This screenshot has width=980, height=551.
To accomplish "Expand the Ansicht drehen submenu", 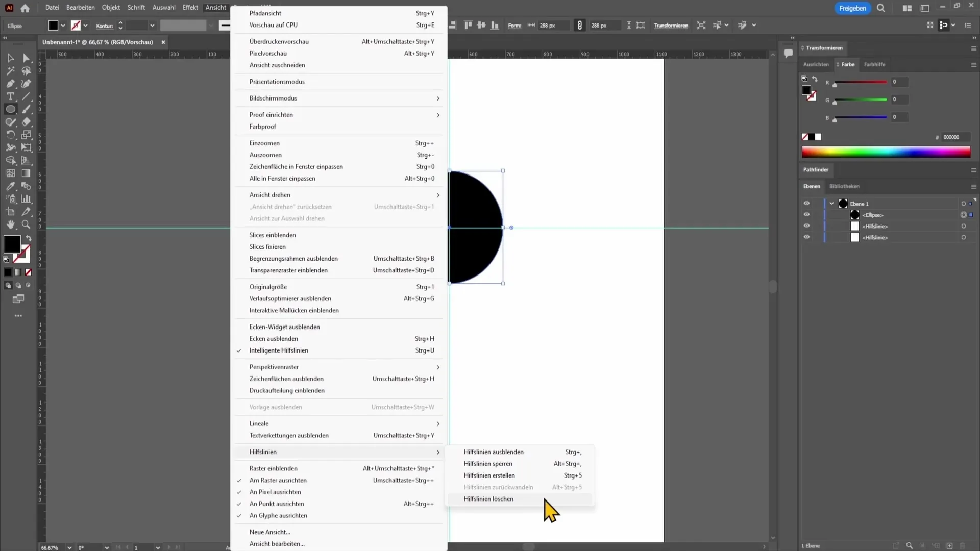I will [x=338, y=195].
